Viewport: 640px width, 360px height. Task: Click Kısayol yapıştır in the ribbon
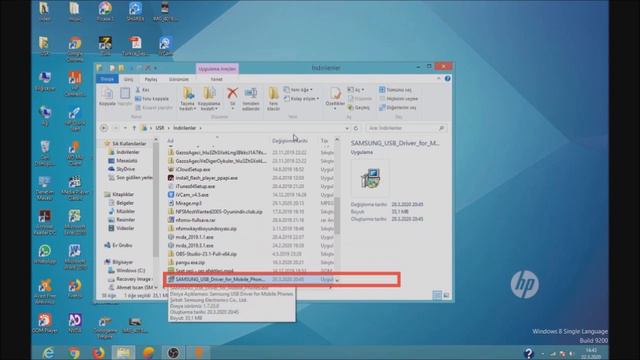[154, 108]
